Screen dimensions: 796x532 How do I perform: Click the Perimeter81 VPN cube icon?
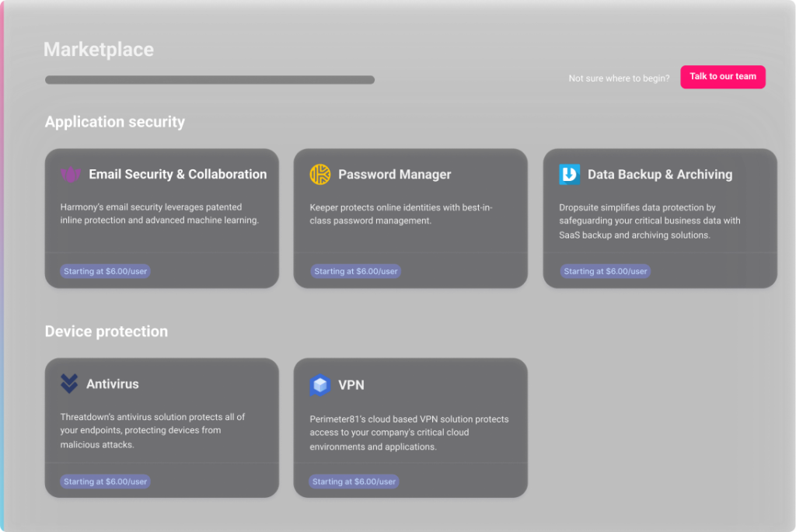319,385
